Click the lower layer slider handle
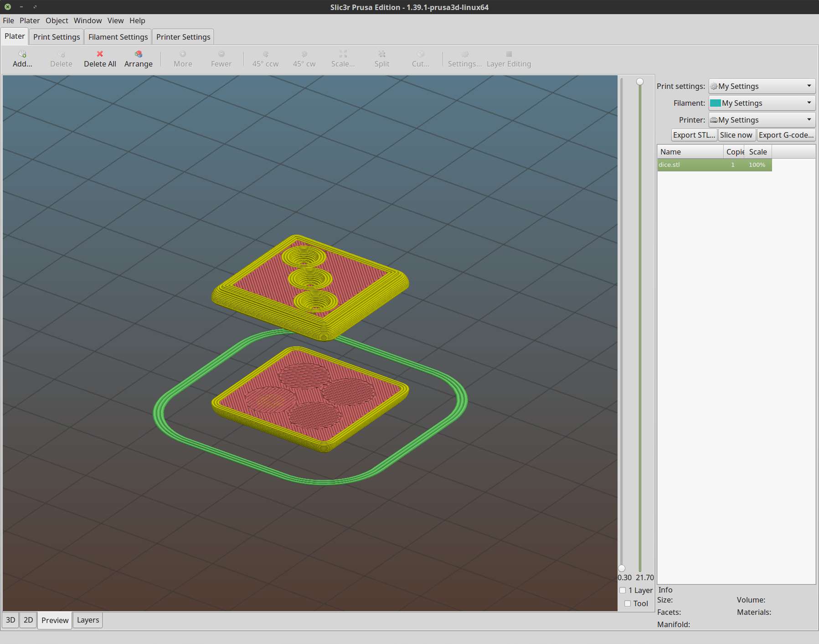 click(x=622, y=568)
